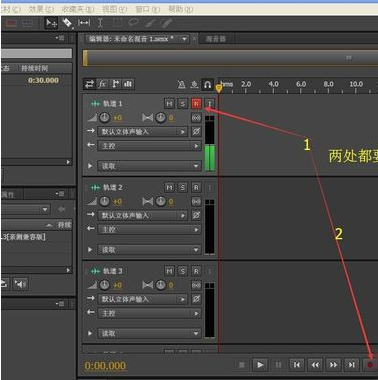This screenshot has width=378, height=380.
Task: Show the Inputs/Outputs track controls
Action: pos(89,84)
